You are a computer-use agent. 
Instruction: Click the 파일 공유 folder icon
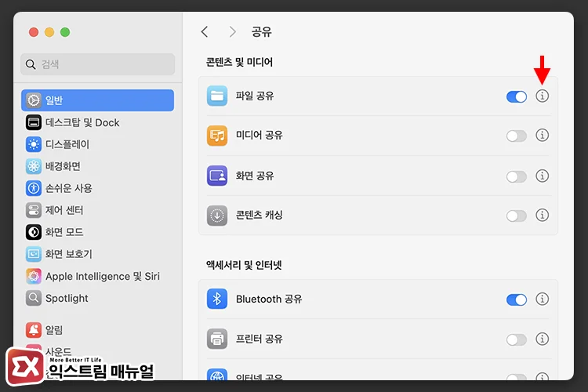click(x=216, y=96)
